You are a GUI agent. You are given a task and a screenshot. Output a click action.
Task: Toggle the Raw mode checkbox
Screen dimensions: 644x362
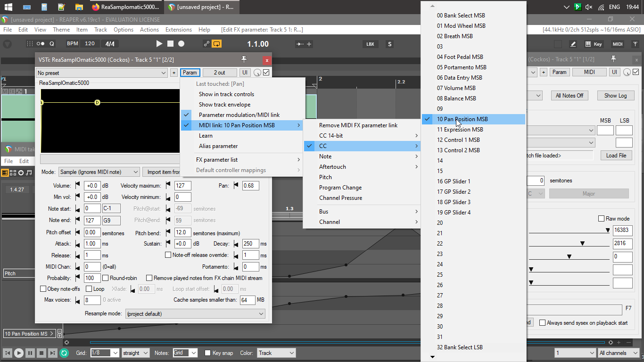coord(601,219)
